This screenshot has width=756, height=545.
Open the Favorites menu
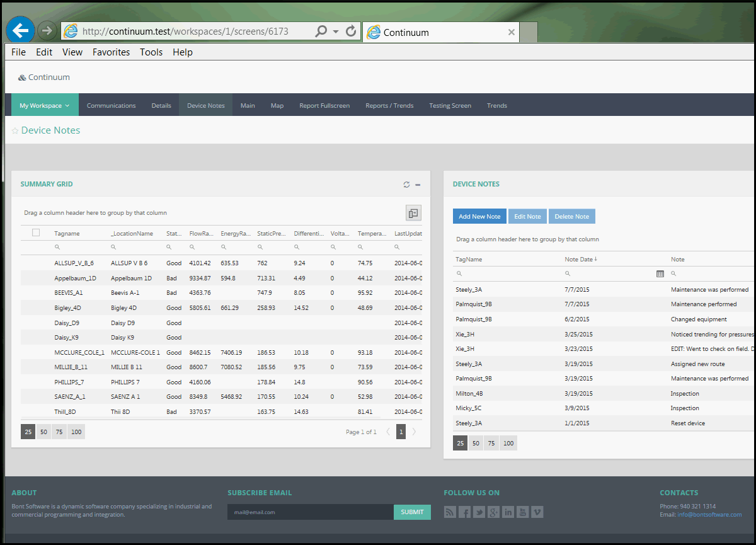111,52
